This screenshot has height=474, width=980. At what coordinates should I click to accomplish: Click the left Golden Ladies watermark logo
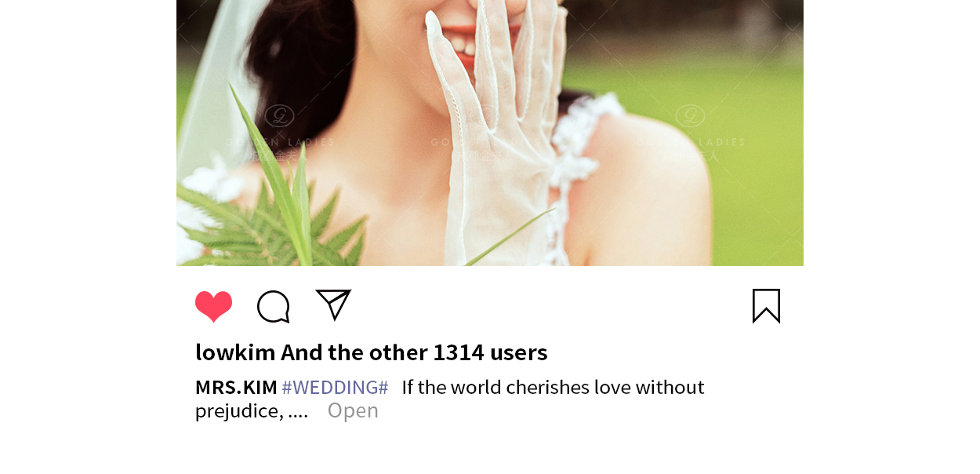pyautogui.click(x=279, y=116)
